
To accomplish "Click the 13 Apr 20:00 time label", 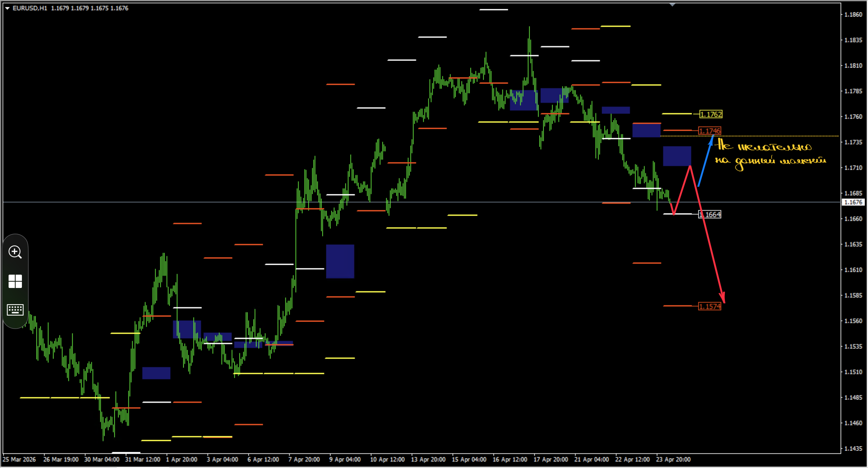I will tap(428, 459).
